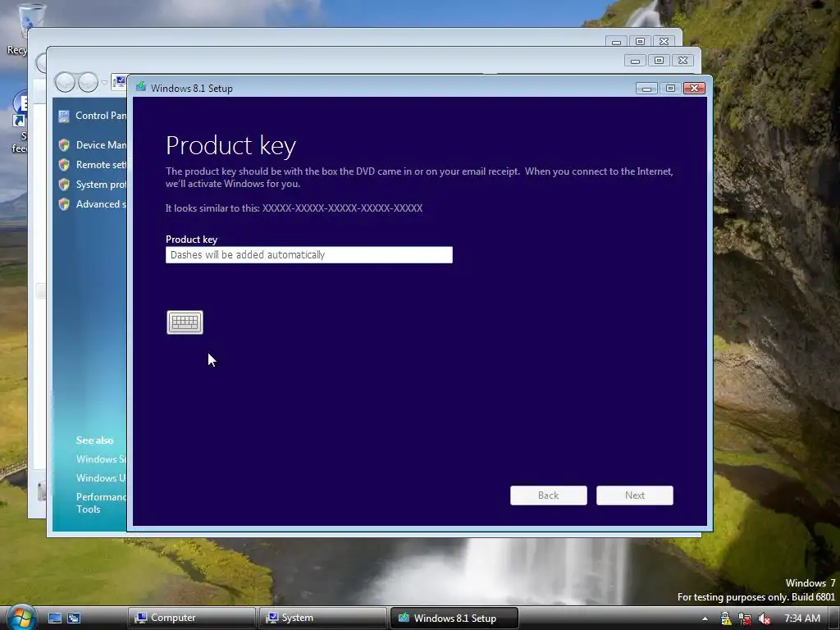This screenshot has height=630, width=840.
Task: Switch to System taskbar button
Action: 323,619
